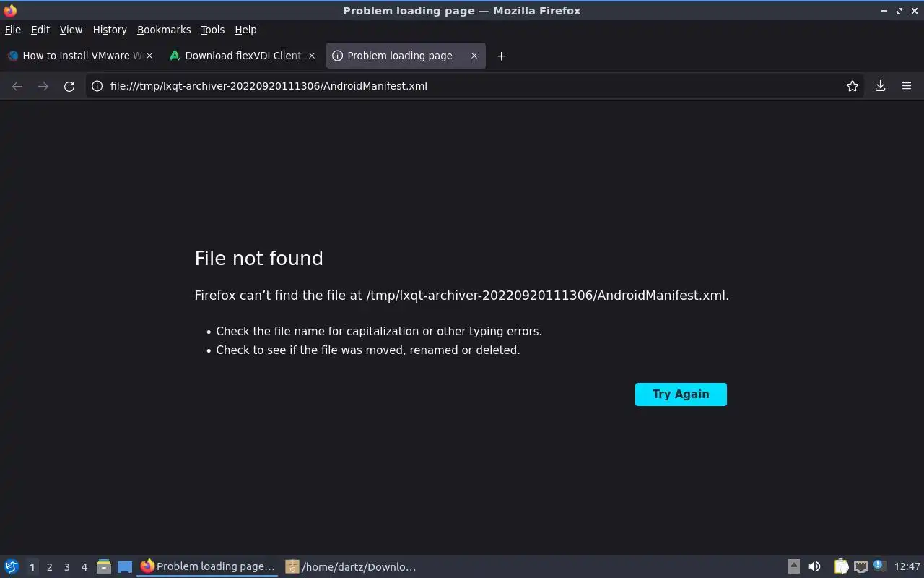Viewport: 924px width, 578px height.
Task: Activate the /home/dartz/Downlo... archiver taskbar entry
Action: pos(352,567)
